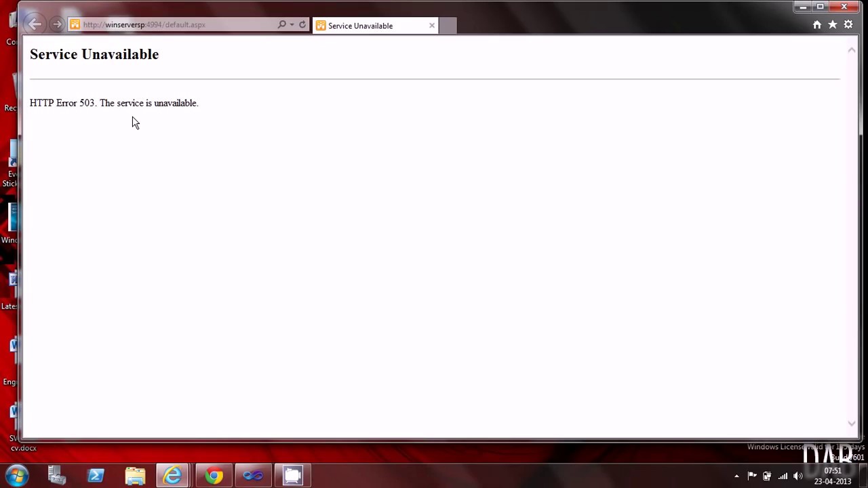Refresh the Service Unavailable page
The width and height of the screenshot is (868, 488).
pyautogui.click(x=302, y=24)
